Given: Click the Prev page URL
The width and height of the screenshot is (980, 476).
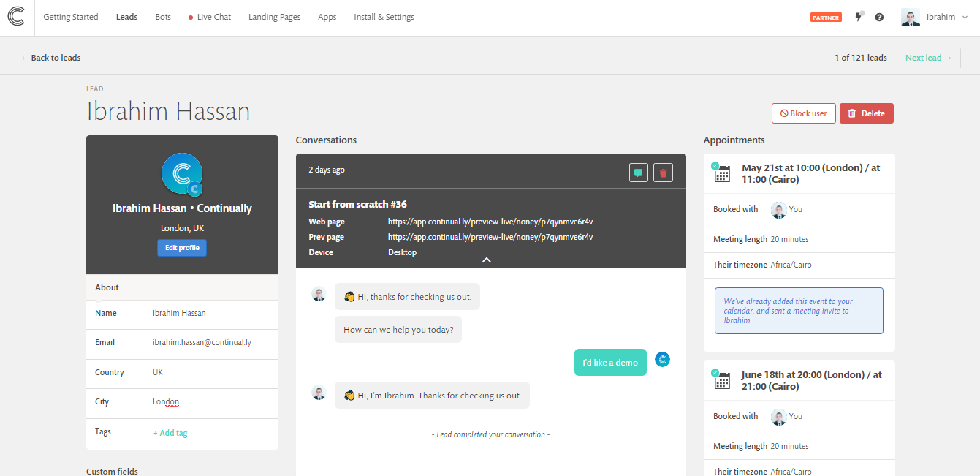Looking at the screenshot, I should 490,237.
